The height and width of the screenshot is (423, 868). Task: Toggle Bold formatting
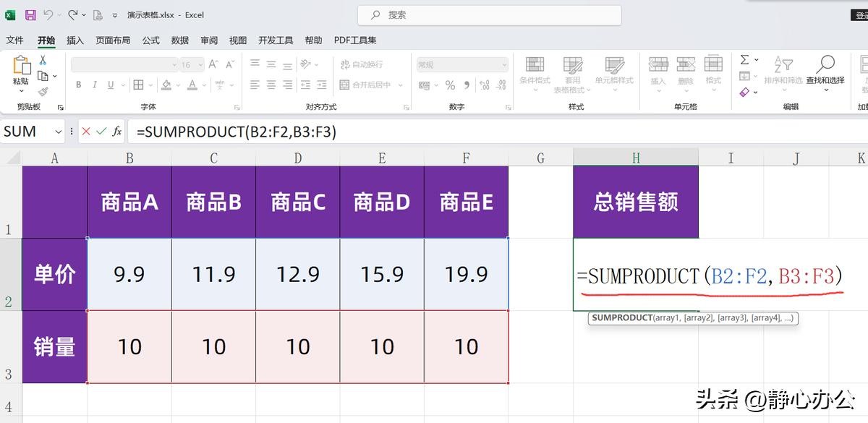pyautogui.click(x=78, y=85)
